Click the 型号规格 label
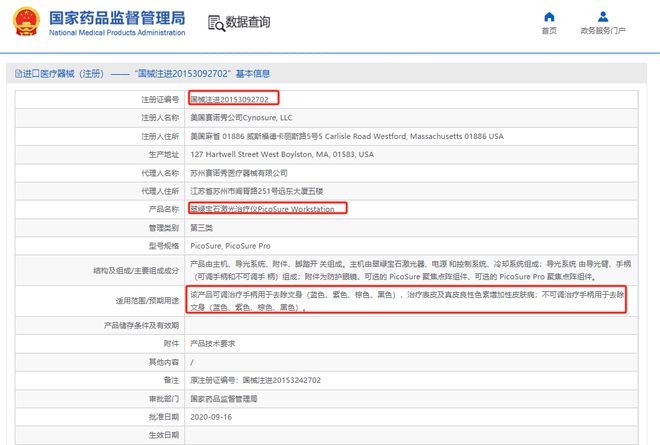The image size is (660, 445). pyautogui.click(x=164, y=246)
